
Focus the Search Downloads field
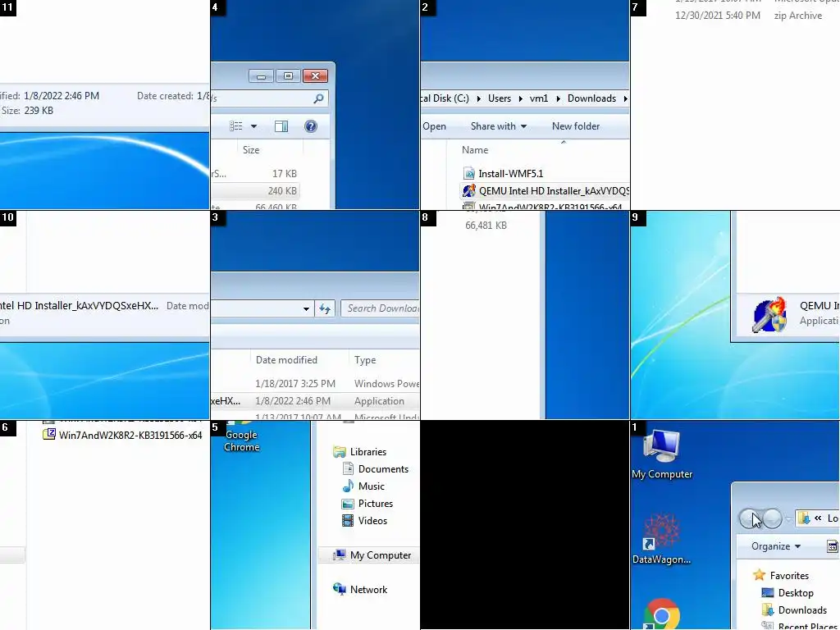pyautogui.click(x=380, y=308)
